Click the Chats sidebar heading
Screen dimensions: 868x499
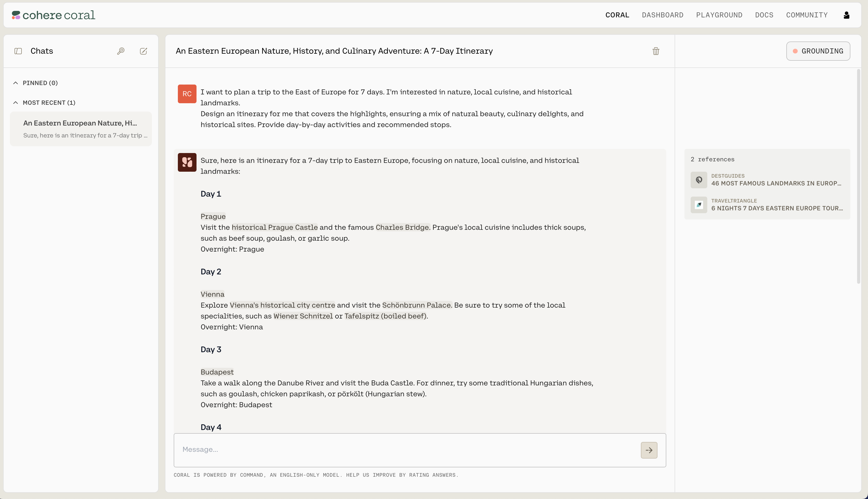coord(42,51)
